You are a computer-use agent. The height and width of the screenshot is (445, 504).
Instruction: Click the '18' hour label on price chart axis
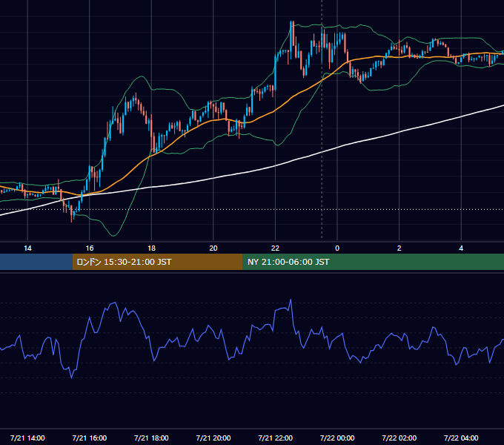point(151,248)
